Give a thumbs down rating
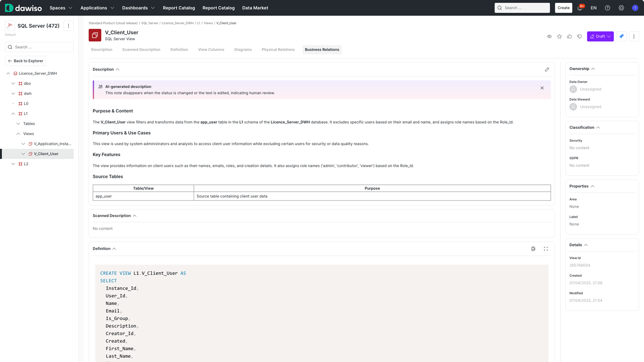Image resolution: width=644 pixels, height=362 pixels. (x=579, y=36)
